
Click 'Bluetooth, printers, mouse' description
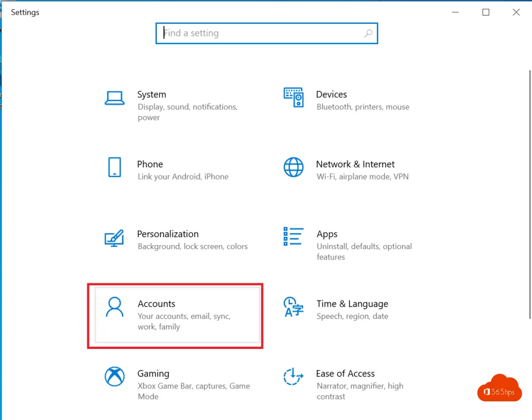click(x=363, y=107)
